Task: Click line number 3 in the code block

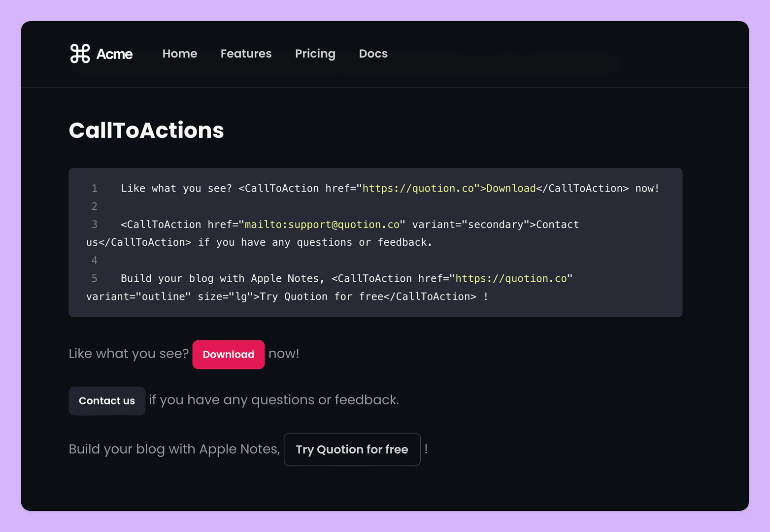Action: coord(94,225)
